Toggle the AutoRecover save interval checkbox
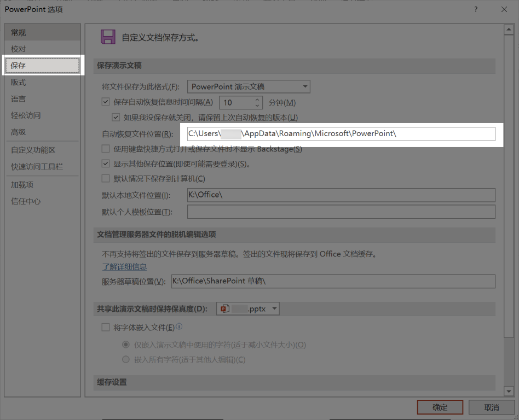 click(106, 102)
